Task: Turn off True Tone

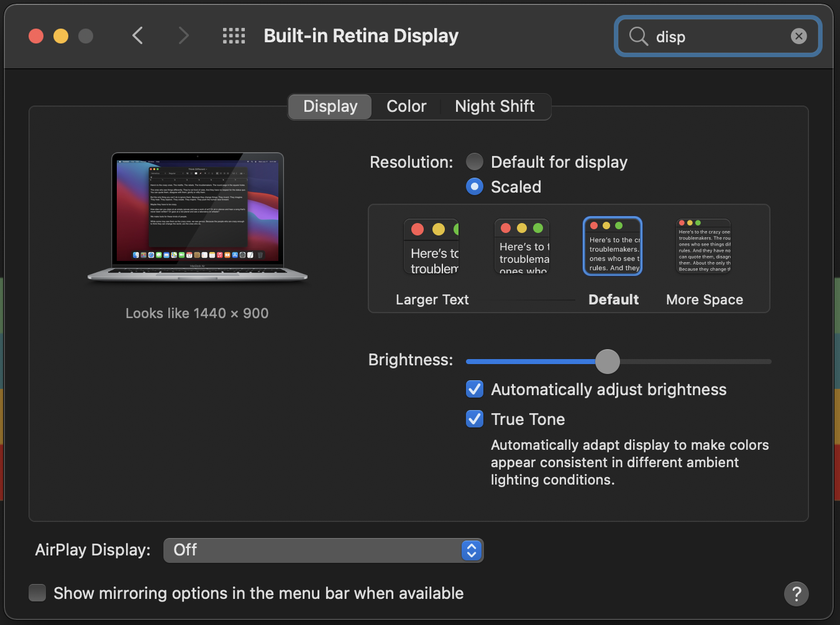Action: [x=474, y=419]
